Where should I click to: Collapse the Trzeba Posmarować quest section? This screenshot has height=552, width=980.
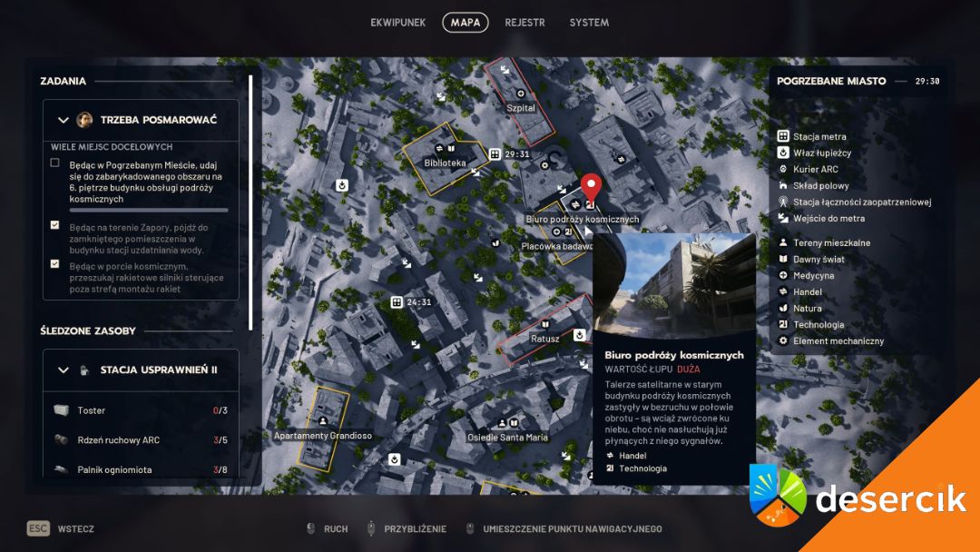tap(64, 120)
